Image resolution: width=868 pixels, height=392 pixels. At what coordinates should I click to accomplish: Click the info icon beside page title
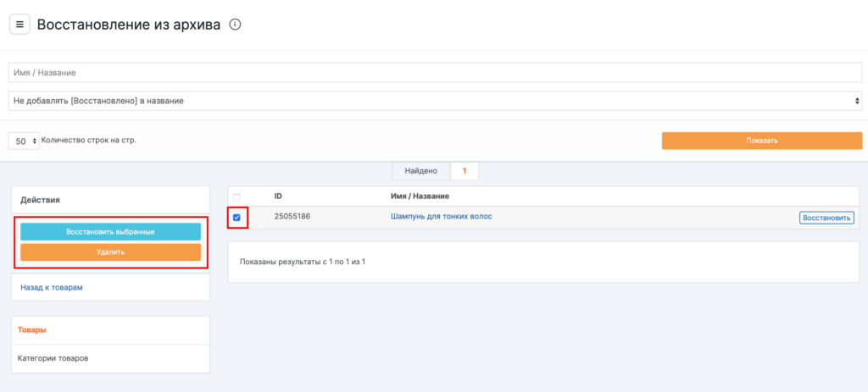(x=236, y=25)
